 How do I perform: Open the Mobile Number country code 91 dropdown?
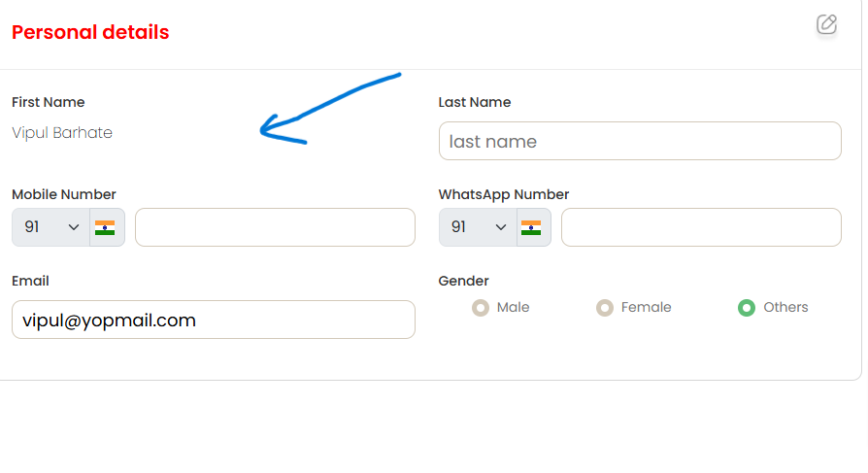pos(50,227)
